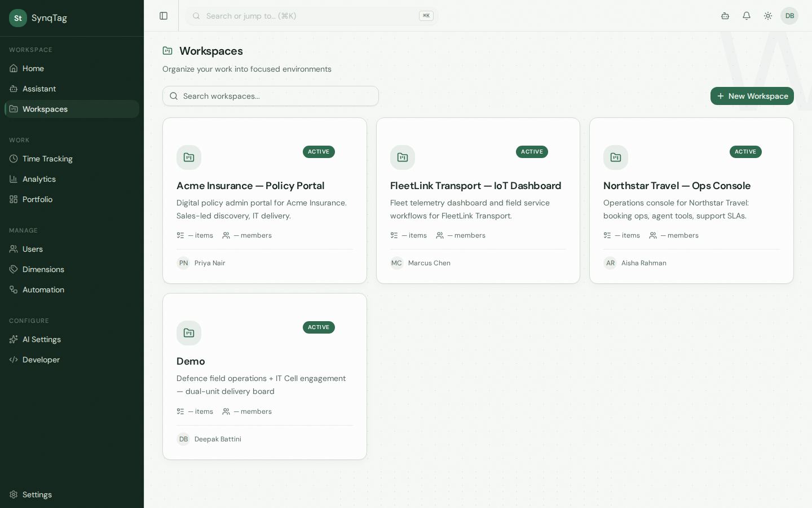Toggle light theme sun icon
The image size is (812, 508).
click(x=768, y=16)
